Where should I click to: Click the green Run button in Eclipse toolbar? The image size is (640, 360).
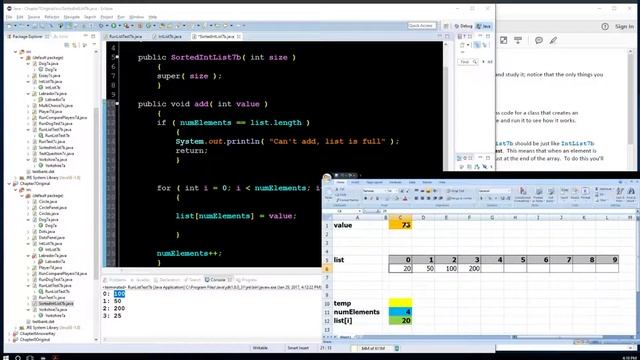pos(114,26)
